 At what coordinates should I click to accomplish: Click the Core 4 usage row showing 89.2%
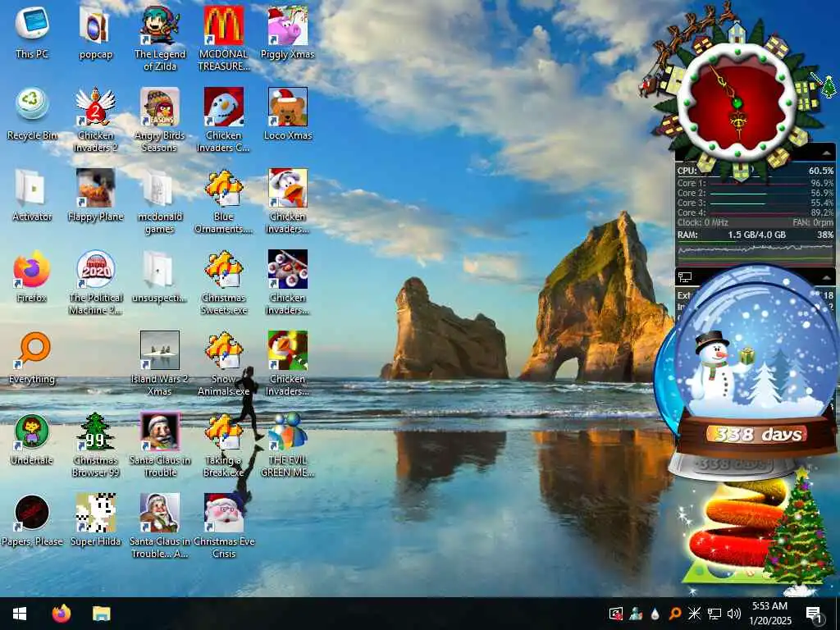click(x=755, y=212)
